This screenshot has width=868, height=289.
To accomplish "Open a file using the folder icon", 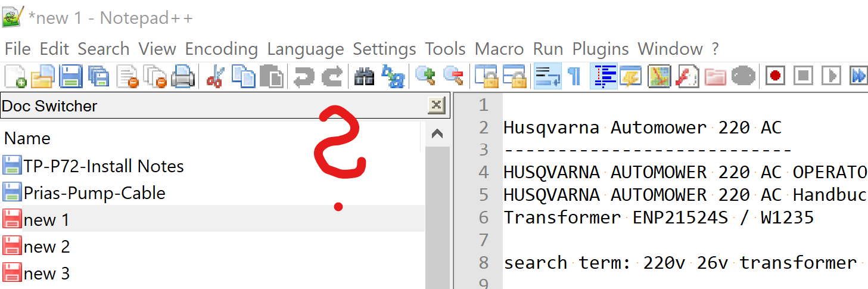I will coord(43,77).
